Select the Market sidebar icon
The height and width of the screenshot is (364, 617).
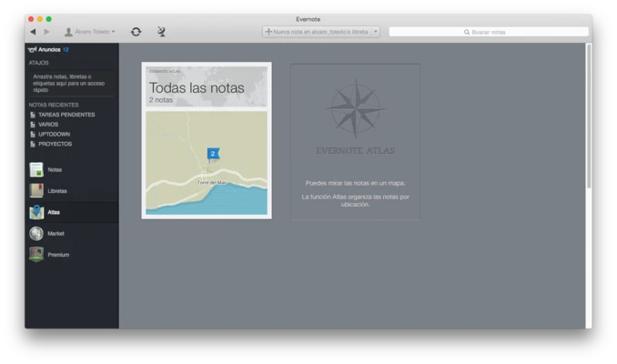36,233
